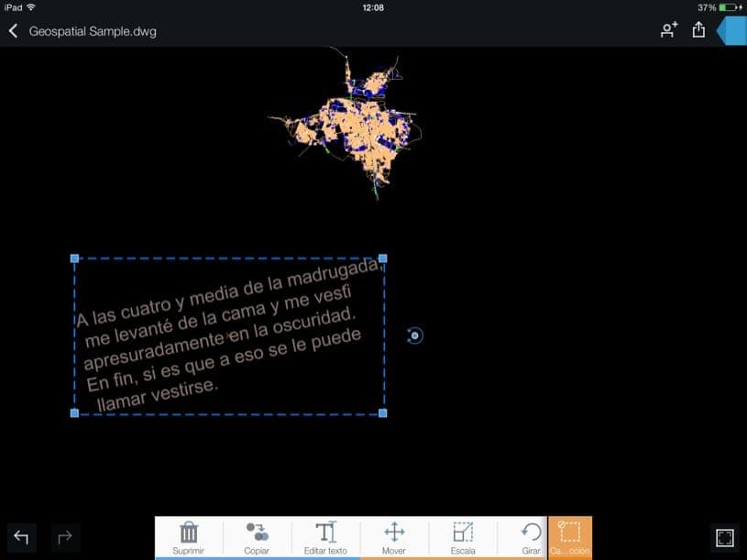Tap the Geospatial Sample.dwg title

pos(93,31)
